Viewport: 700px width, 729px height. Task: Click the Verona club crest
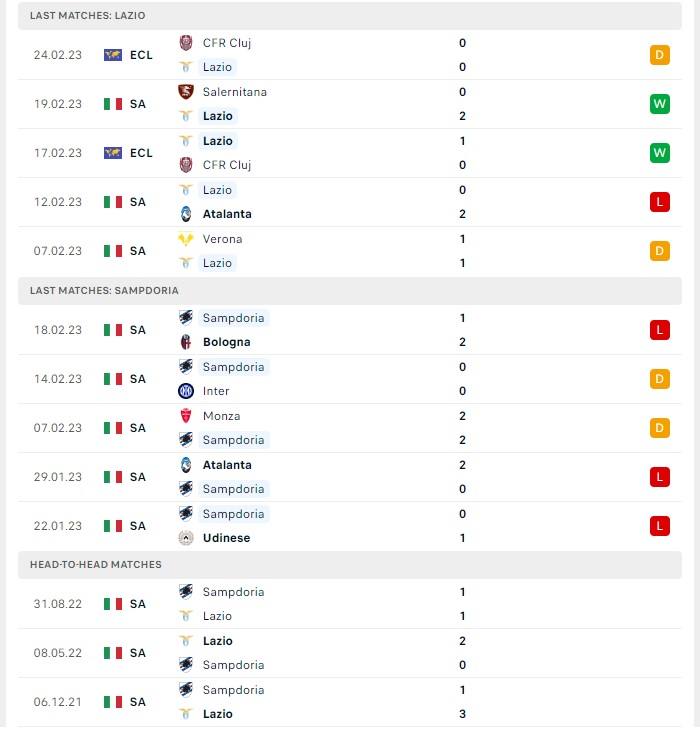coord(186,239)
